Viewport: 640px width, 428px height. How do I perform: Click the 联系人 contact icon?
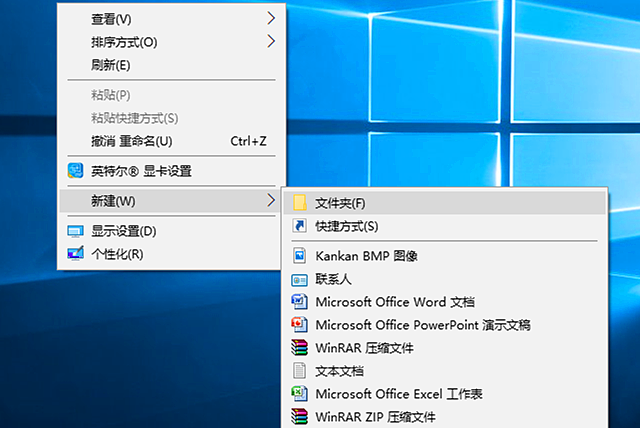[x=298, y=279]
